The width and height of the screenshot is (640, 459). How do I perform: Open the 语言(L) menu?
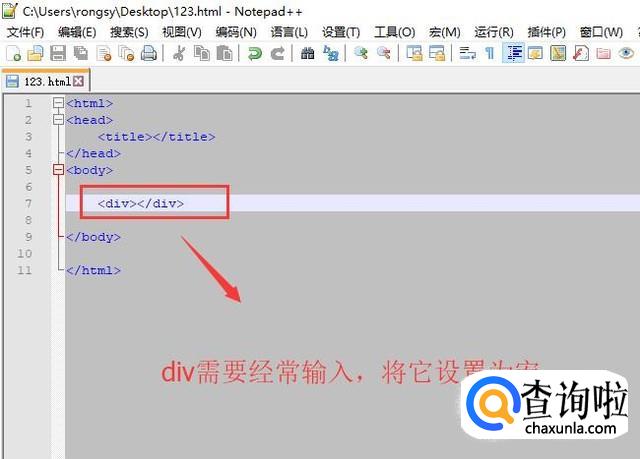pyautogui.click(x=289, y=32)
